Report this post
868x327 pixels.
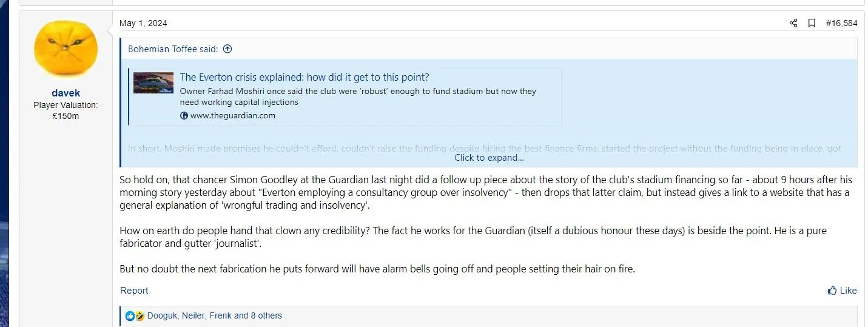[x=134, y=291]
